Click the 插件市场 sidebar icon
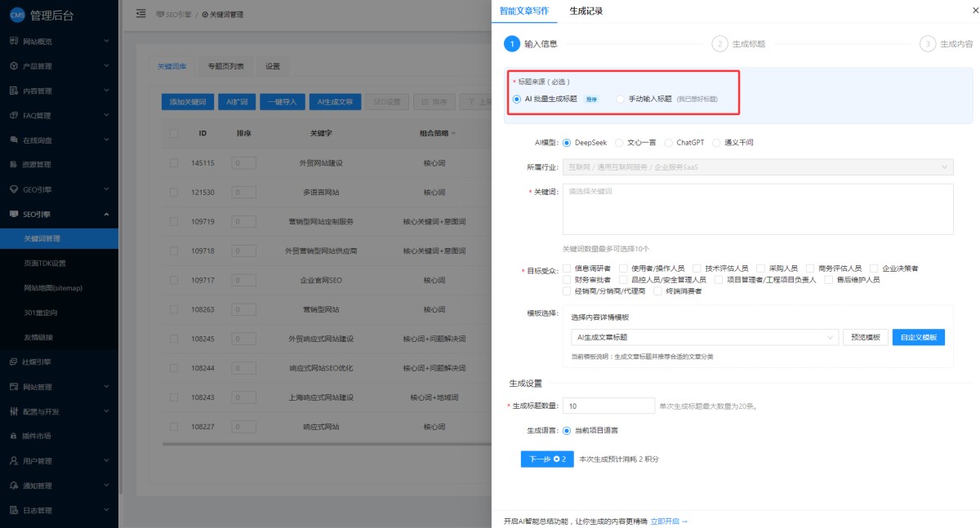The image size is (980, 528). 14,436
